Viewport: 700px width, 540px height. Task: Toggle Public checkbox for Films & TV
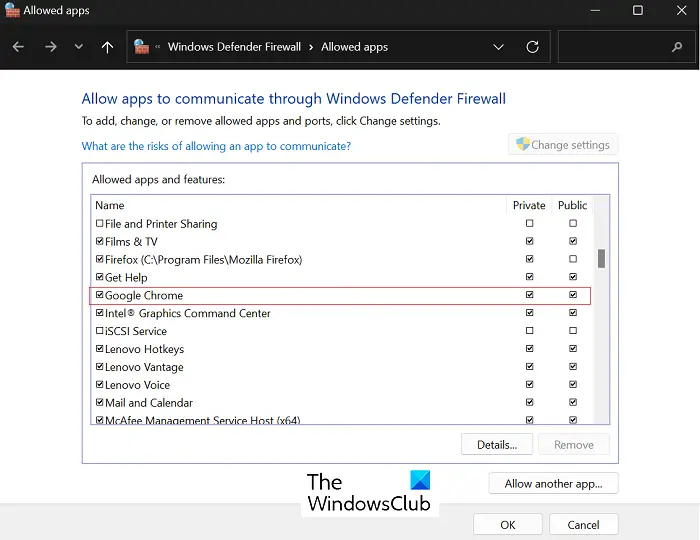(x=573, y=241)
